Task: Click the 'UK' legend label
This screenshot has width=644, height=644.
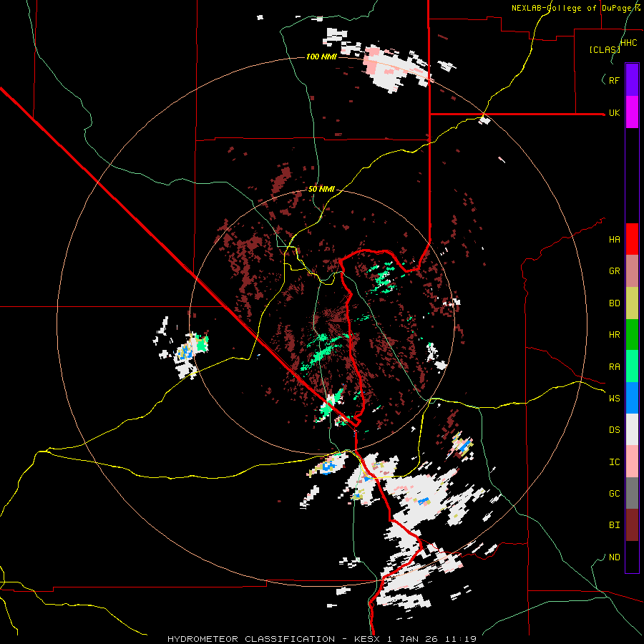Action: [614, 112]
